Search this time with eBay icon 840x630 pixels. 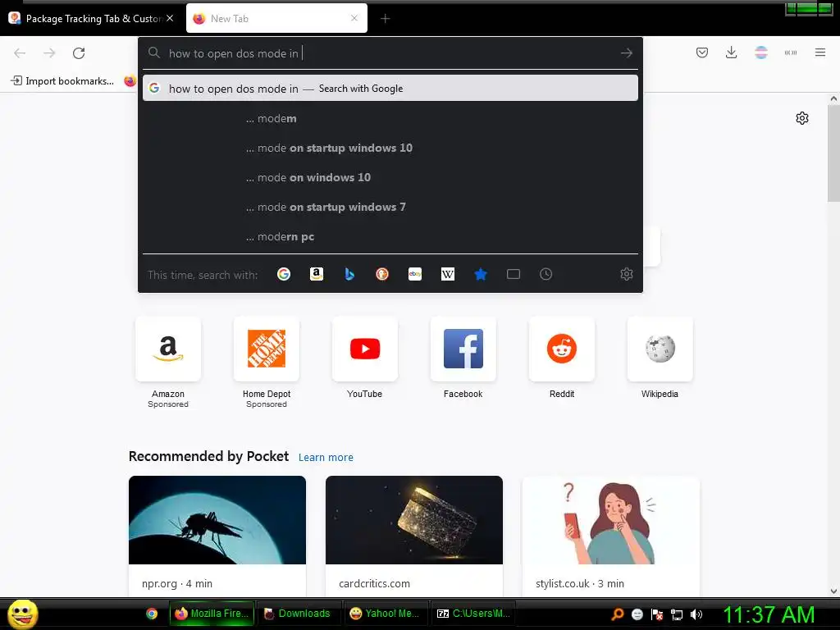click(414, 274)
